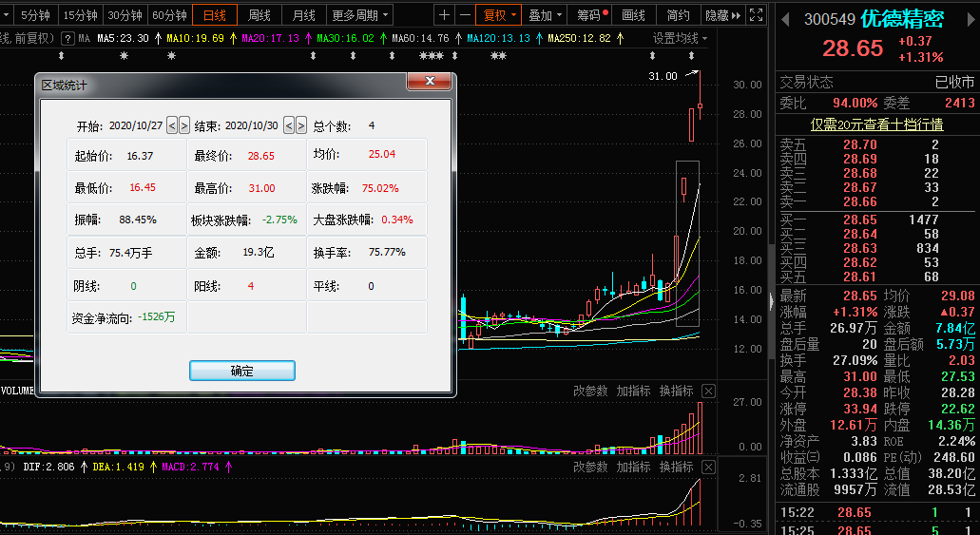Step the 开始 date backward
Screen dimensions: 980x535
172,125
